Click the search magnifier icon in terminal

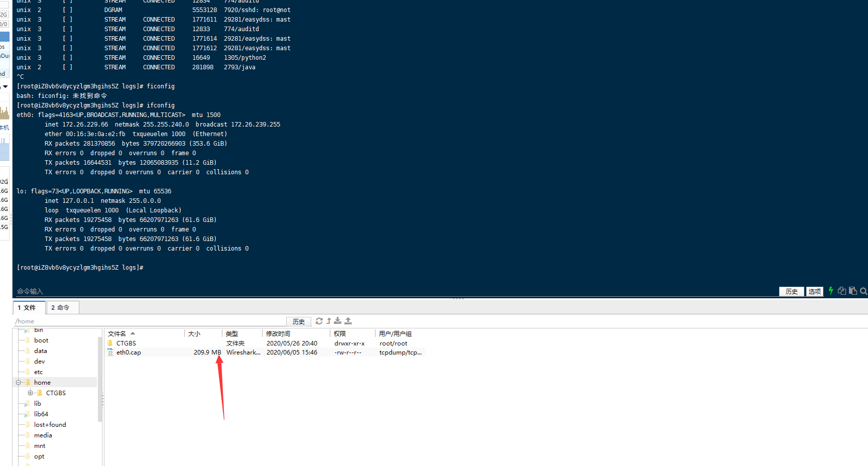click(x=863, y=291)
